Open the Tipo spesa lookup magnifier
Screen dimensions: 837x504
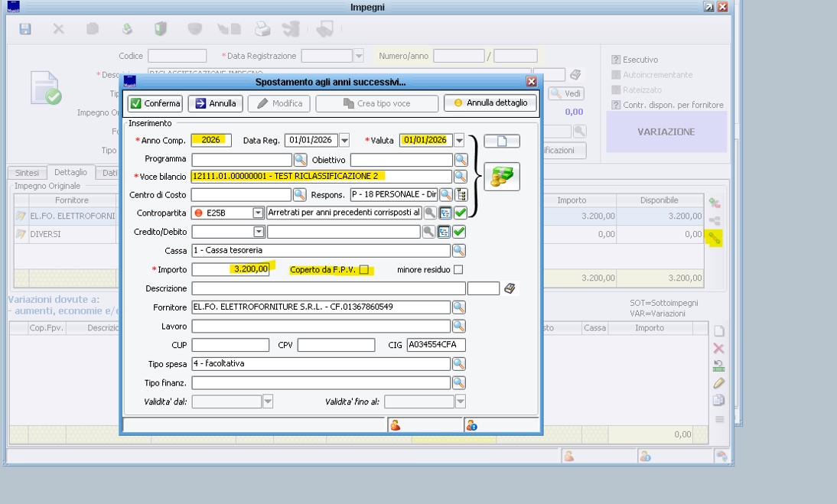pos(459,364)
